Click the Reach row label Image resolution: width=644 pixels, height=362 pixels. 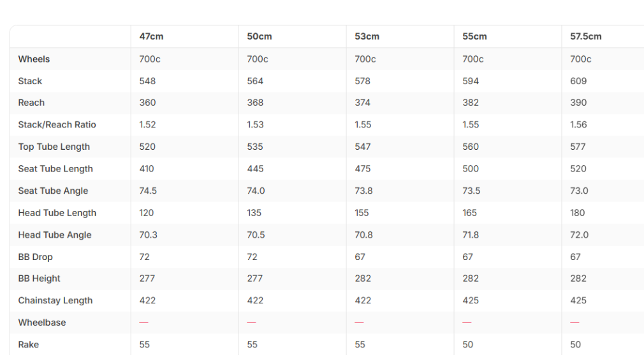point(31,103)
